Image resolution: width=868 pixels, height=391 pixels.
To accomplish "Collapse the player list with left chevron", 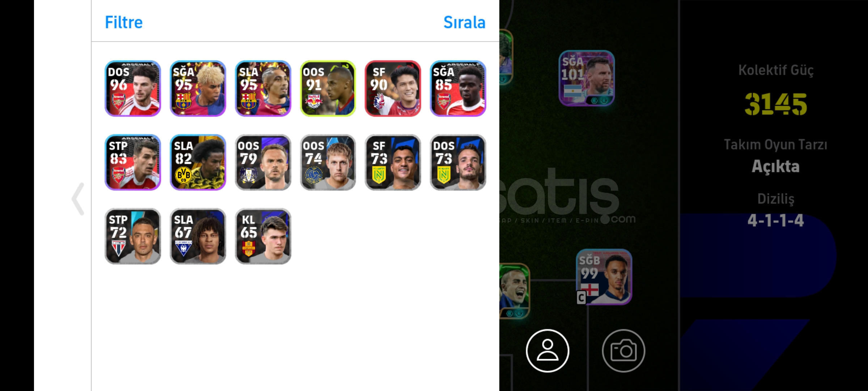I will [78, 199].
